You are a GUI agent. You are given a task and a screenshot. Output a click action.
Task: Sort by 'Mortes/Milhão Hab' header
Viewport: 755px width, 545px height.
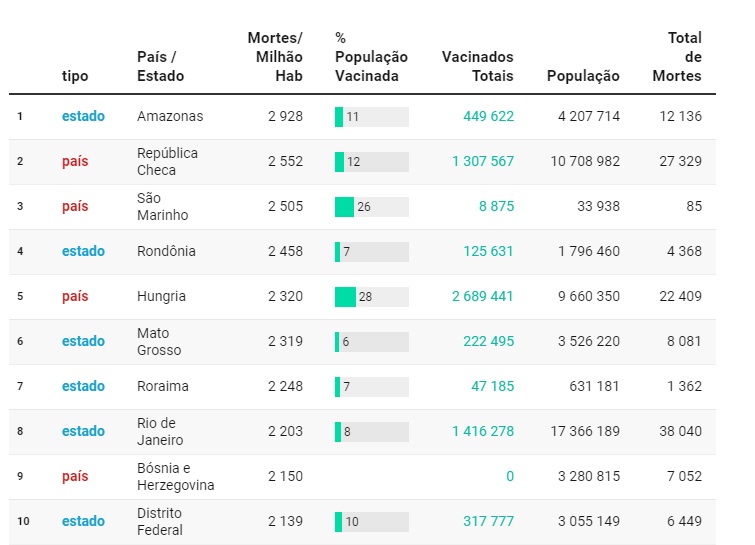tap(275, 57)
